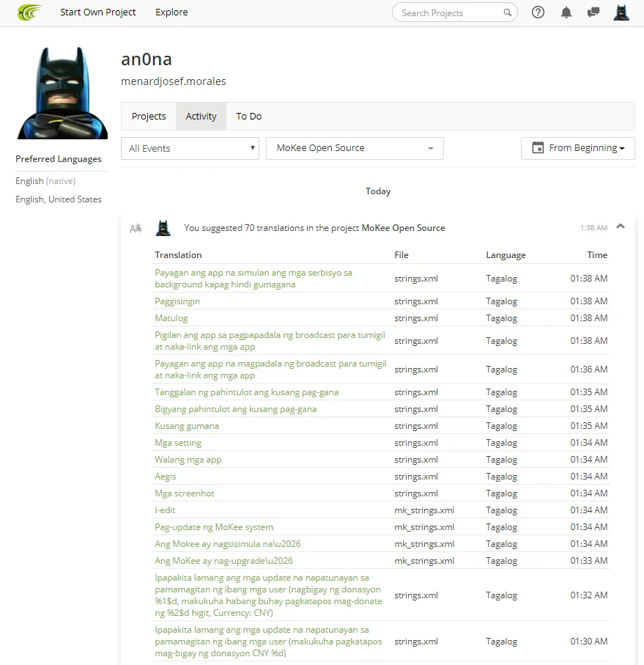Open translation 'Mga screenhot'

click(x=185, y=493)
